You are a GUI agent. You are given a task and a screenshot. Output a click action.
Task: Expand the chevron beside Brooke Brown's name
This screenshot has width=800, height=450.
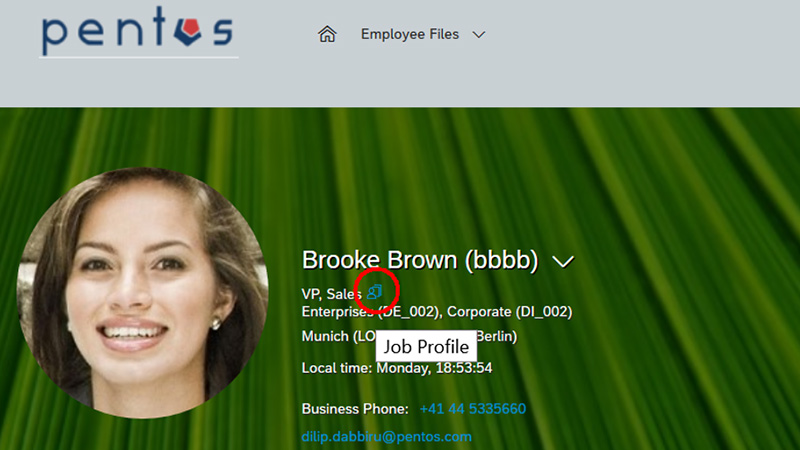[563, 262]
